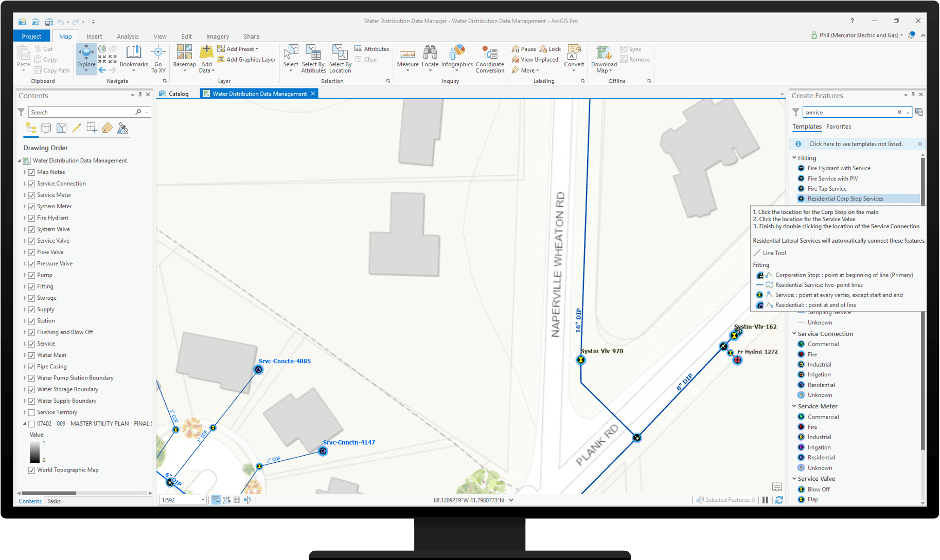The height and width of the screenshot is (560, 940).
Task: Switch to List By Data Source view
Action: coord(46,128)
